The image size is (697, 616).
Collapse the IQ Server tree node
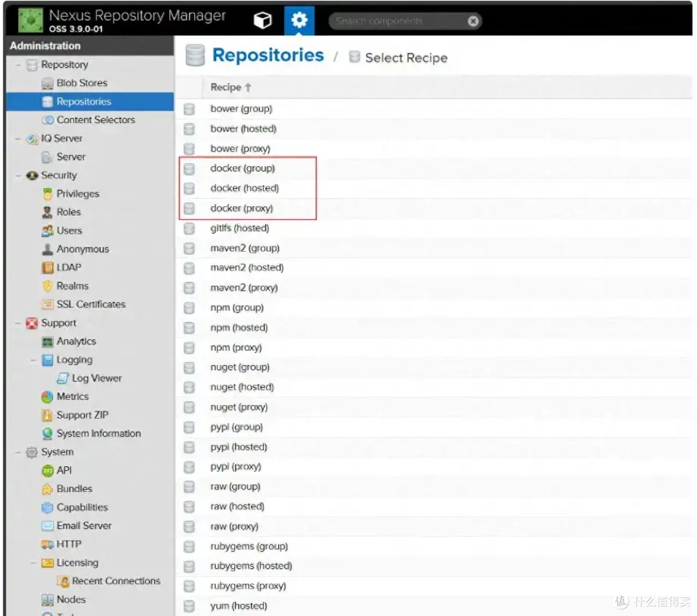point(18,139)
